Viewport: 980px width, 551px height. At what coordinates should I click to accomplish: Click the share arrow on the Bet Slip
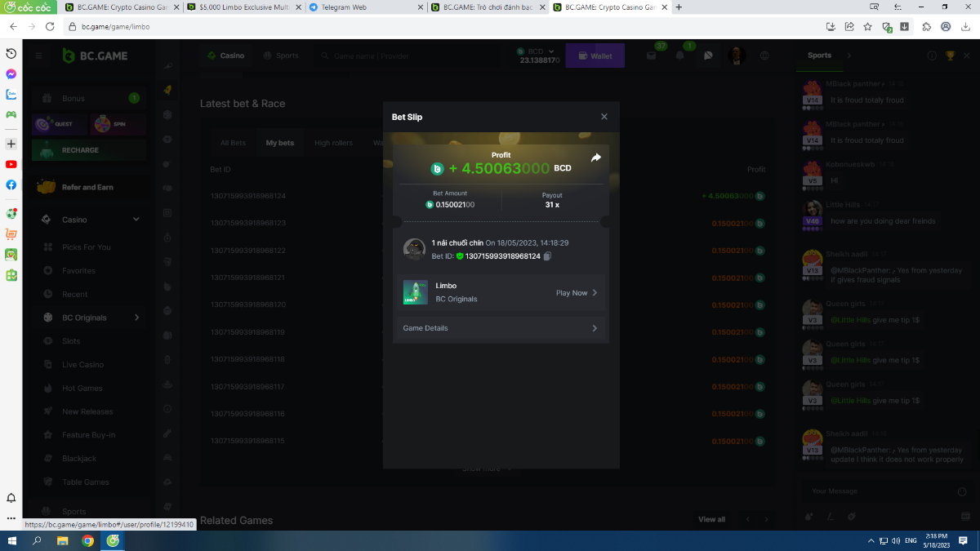(x=595, y=158)
